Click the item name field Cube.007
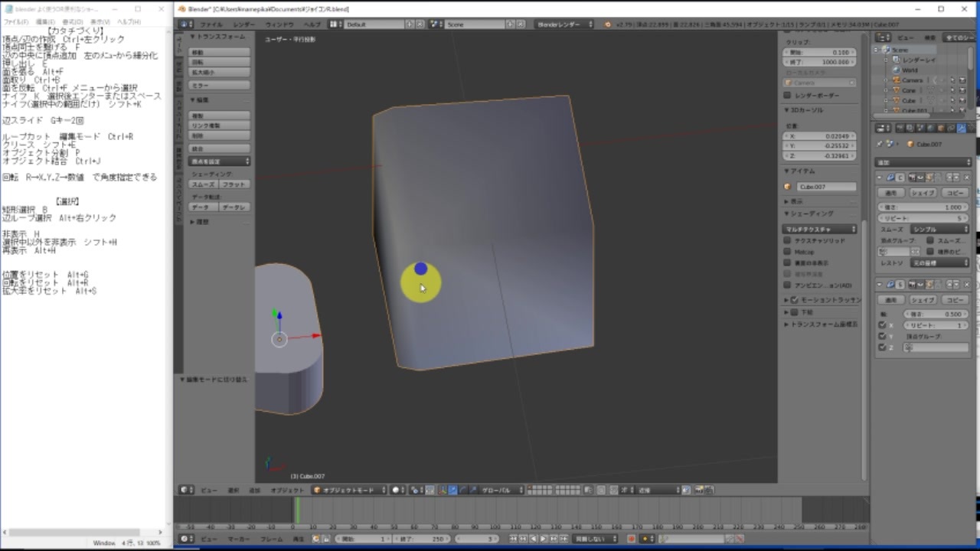980x551 pixels. [x=826, y=187]
